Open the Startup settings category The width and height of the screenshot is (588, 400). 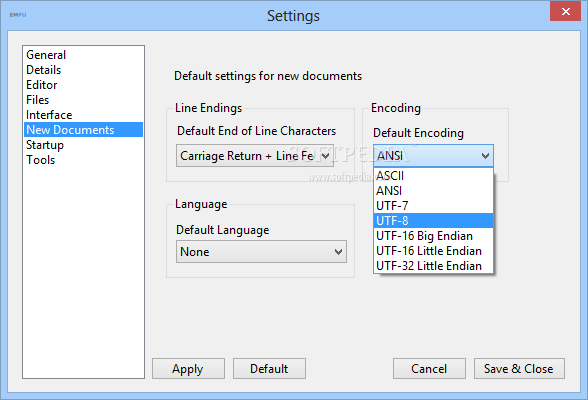click(83, 145)
